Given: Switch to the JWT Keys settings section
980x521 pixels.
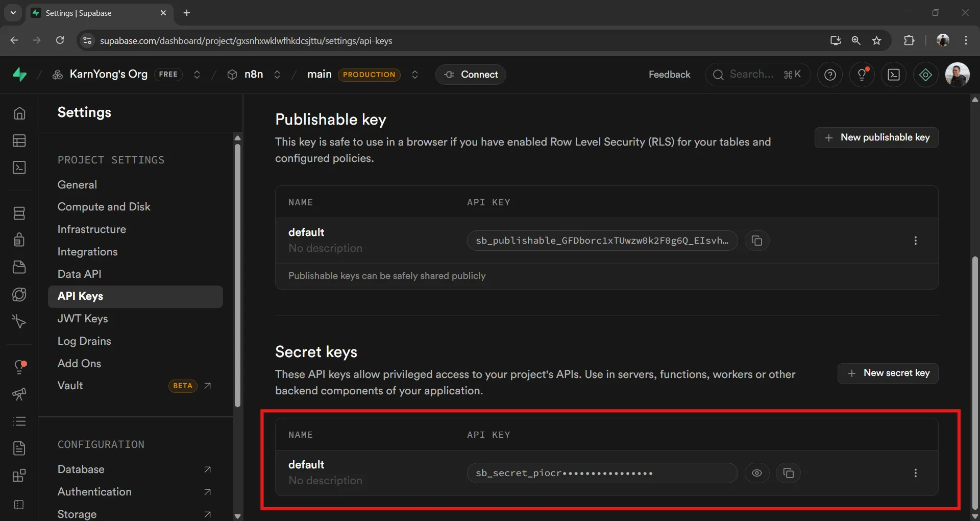Looking at the screenshot, I should [x=83, y=319].
